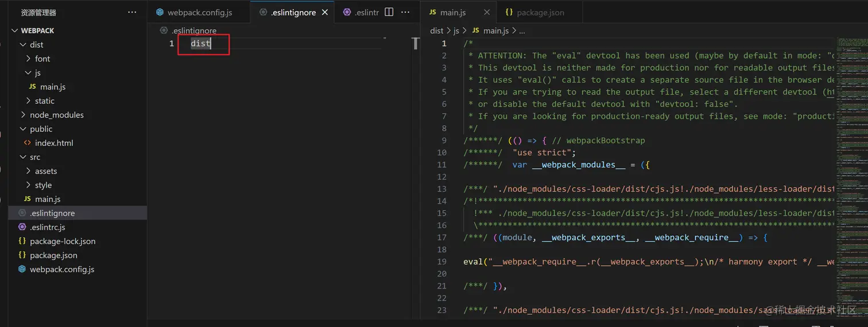868x327 pixels.
Task: Collapse the dist folder in explorer
Action: (x=23, y=45)
